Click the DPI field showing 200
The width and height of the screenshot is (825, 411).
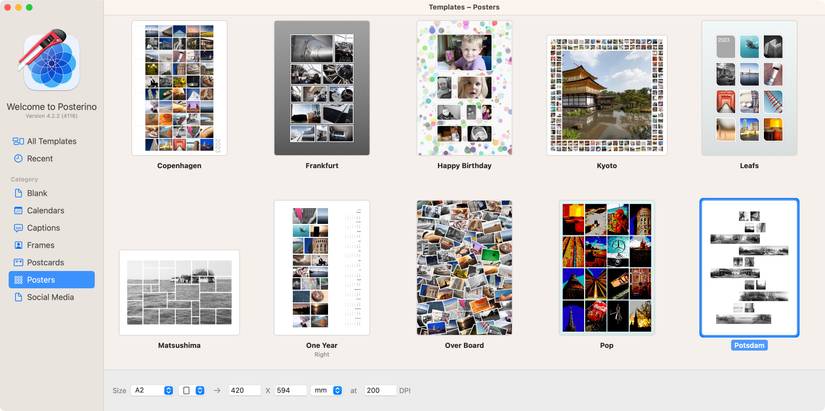[x=380, y=390]
